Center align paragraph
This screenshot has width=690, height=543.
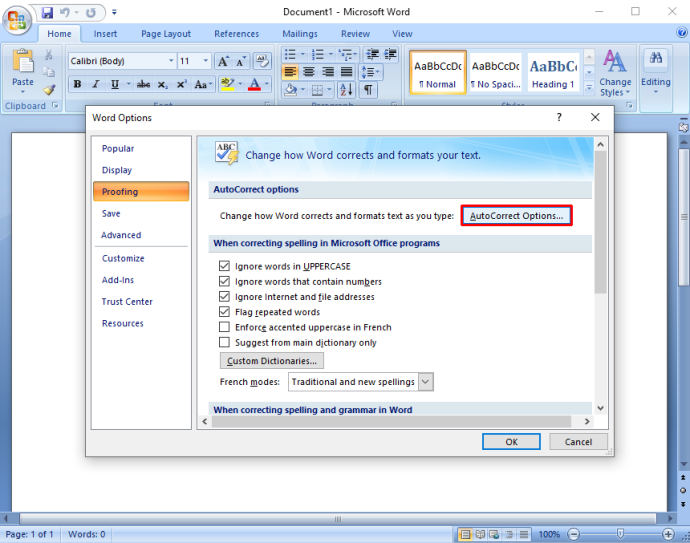pos(309,72)
